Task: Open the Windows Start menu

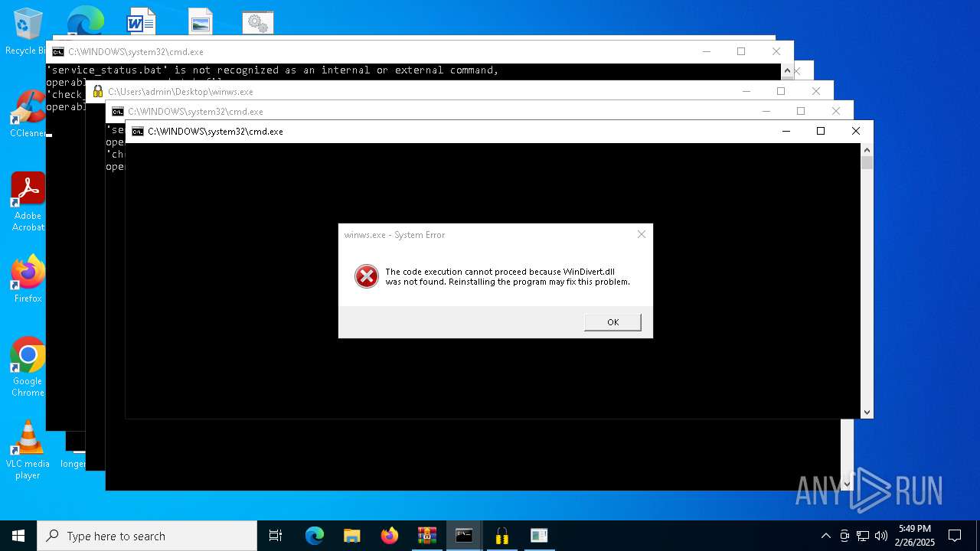Action: (x=18, y=536)
